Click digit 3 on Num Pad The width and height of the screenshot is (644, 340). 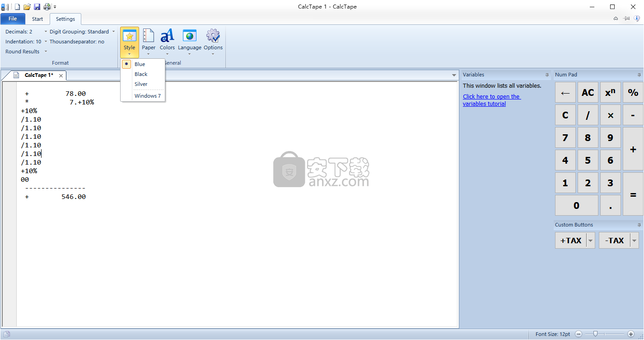coord(610,183)
